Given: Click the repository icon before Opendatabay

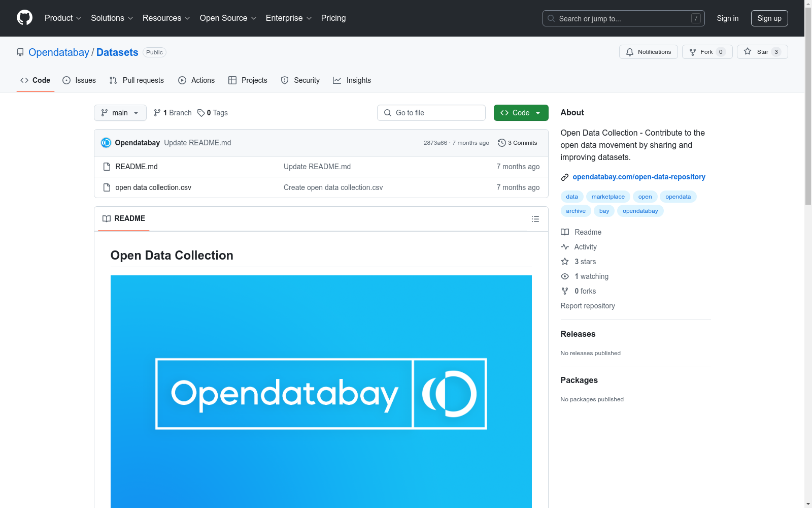Looking at the screenshot, I should (20, 52).
